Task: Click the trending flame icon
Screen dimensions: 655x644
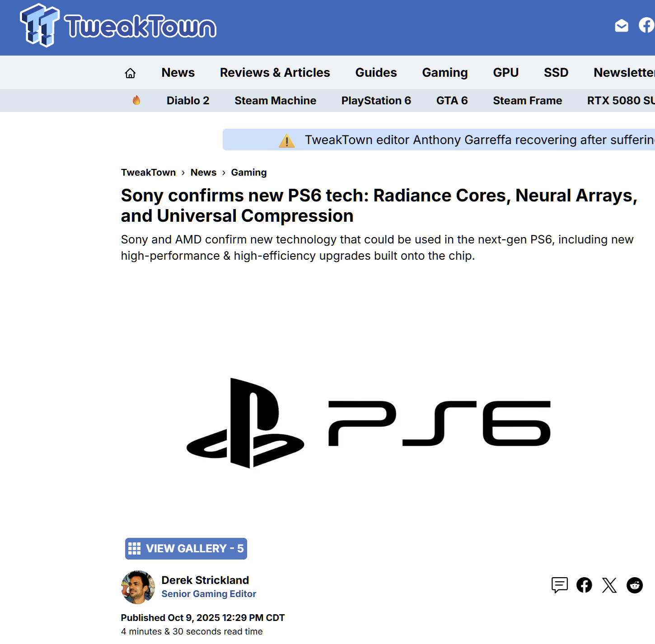Action: [x=136, y=100]
